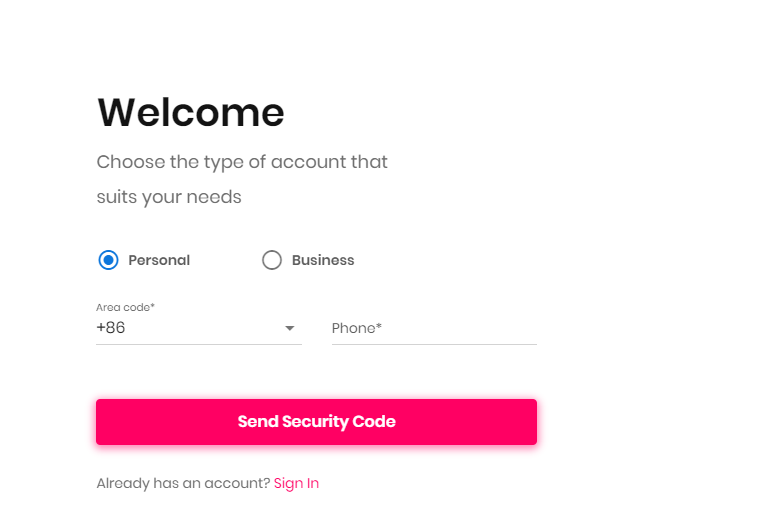Click the +86 area code value
The height and width of the screenshot is (530, 763).
(111, 328)
